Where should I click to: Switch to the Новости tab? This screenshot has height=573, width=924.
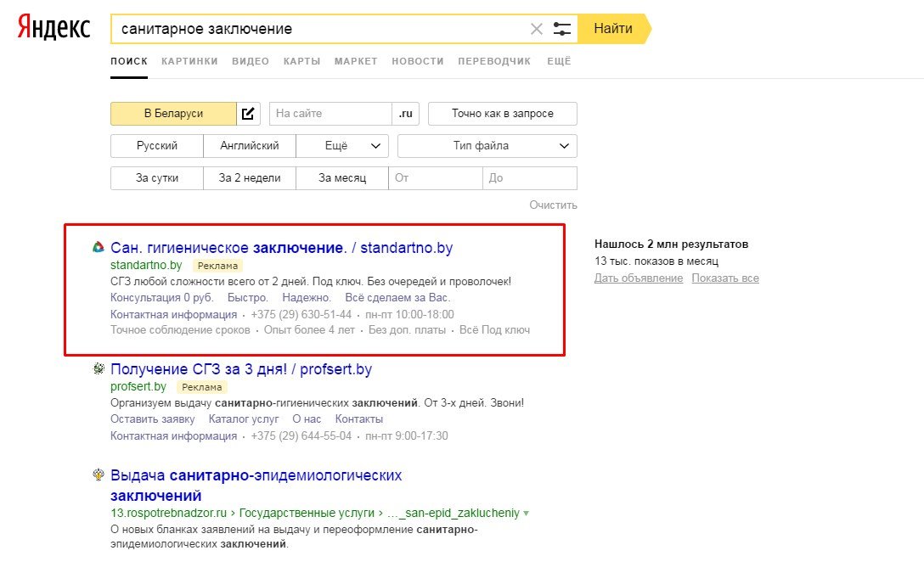click(x=418, y=61)
